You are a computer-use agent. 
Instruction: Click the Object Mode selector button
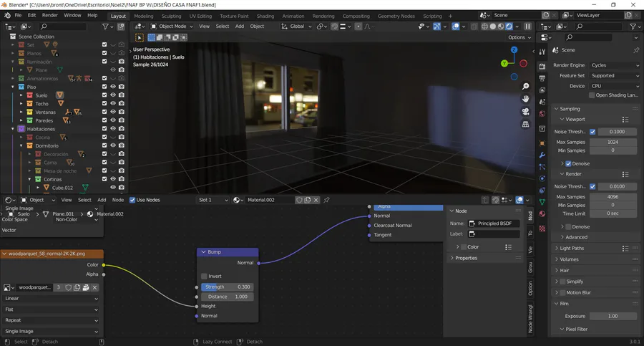(172, 27)
